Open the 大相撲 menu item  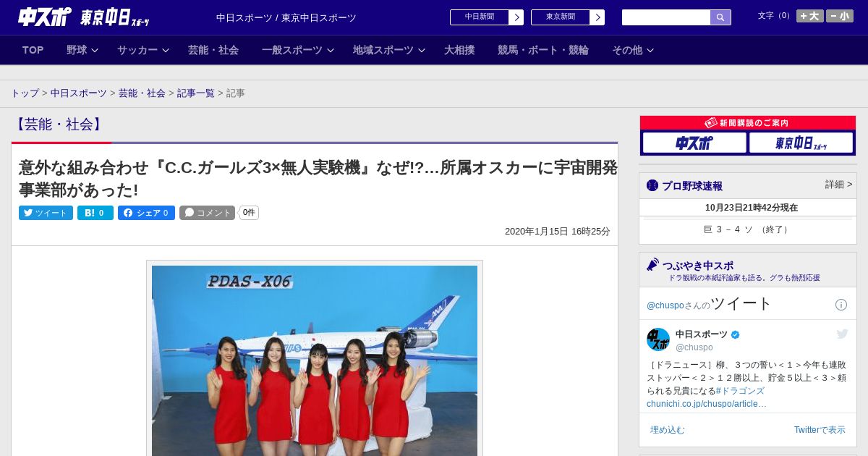pyautogui.click(x=459, y=50)
